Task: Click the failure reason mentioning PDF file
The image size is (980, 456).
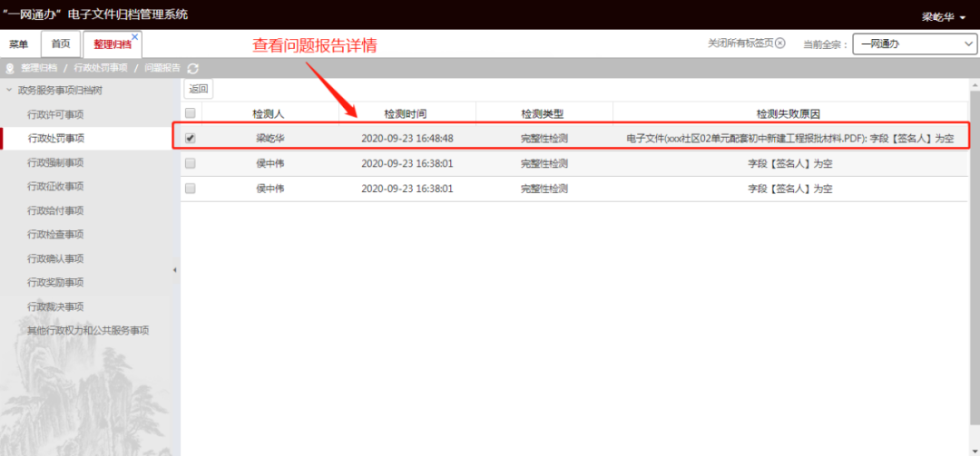Action: click(x=790, y=138)
